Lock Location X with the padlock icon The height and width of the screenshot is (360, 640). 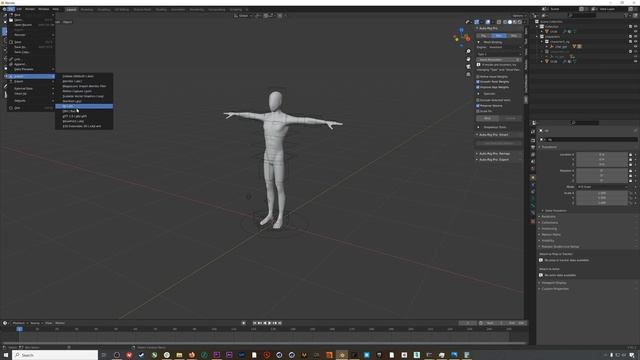coord(631,155)
